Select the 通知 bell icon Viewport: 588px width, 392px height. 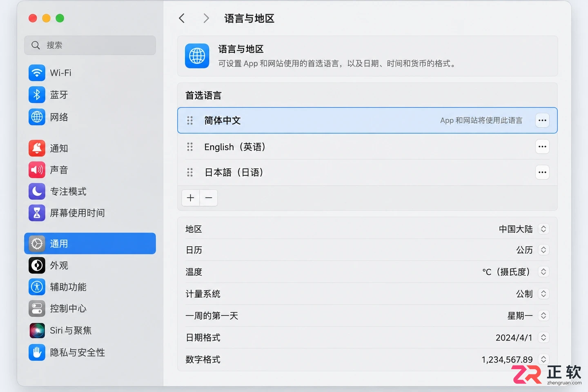pos(37,148)
